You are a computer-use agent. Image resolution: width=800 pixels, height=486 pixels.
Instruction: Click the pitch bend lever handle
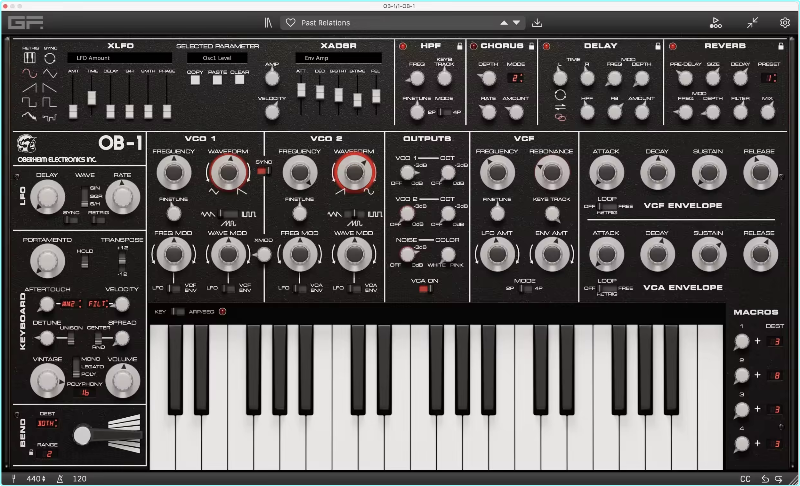[x=82, y=435]
